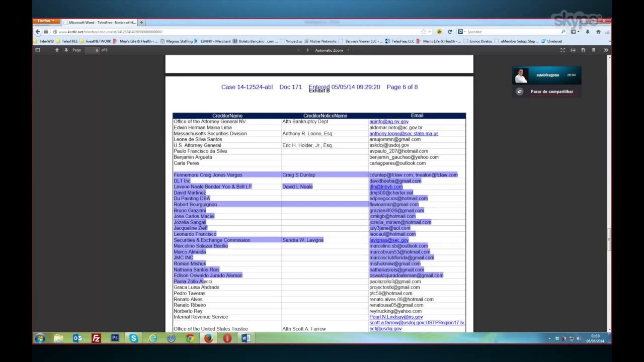The image size is (644, 362).
Task: Go to next PDF page
Action: coord(66,50)
